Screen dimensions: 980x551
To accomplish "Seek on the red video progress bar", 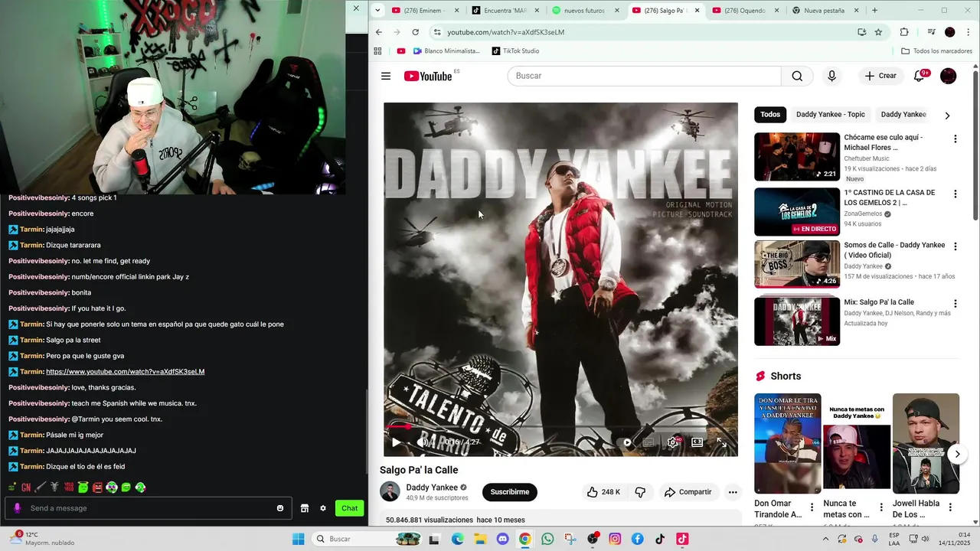I will point(560,427).
